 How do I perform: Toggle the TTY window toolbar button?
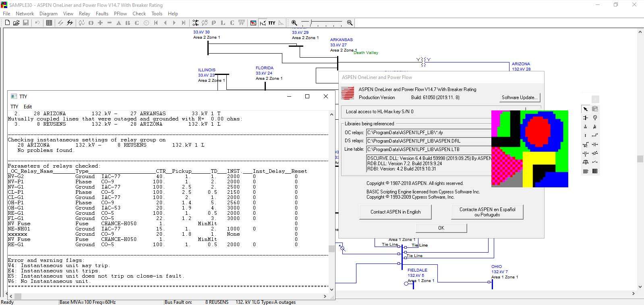[272, 23]
